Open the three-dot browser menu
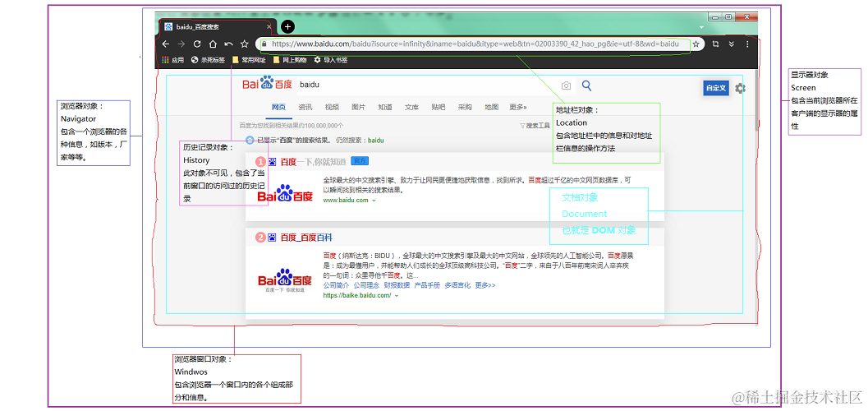This screenshot has width=868, height=411. [747, 44]
